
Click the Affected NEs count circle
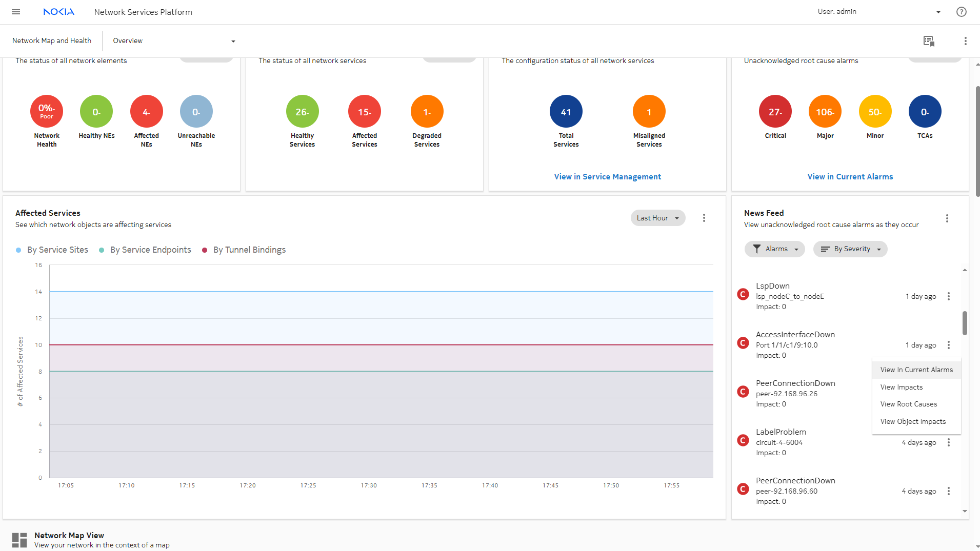pos(147,111)
